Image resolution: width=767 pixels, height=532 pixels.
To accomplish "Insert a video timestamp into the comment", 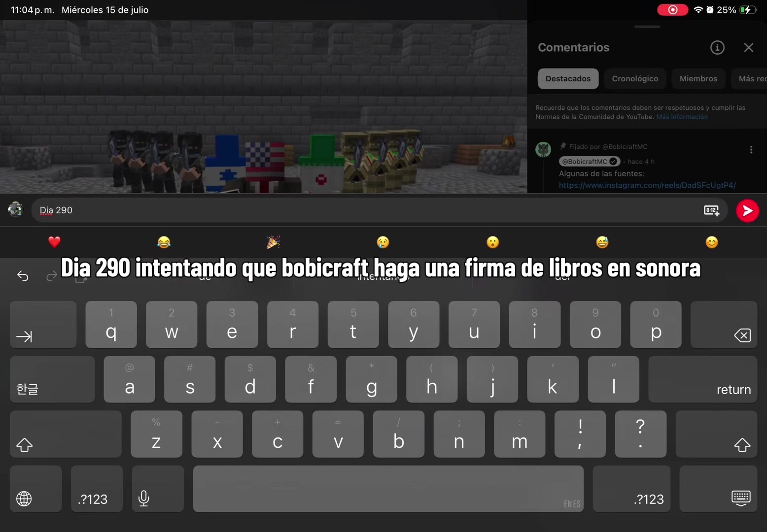I will [x=711, y=211].
